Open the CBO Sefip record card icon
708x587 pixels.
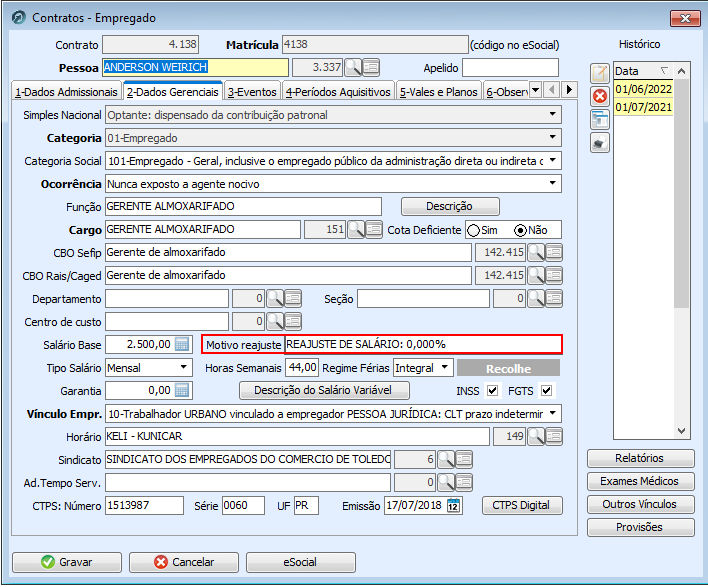coord(554,252)
